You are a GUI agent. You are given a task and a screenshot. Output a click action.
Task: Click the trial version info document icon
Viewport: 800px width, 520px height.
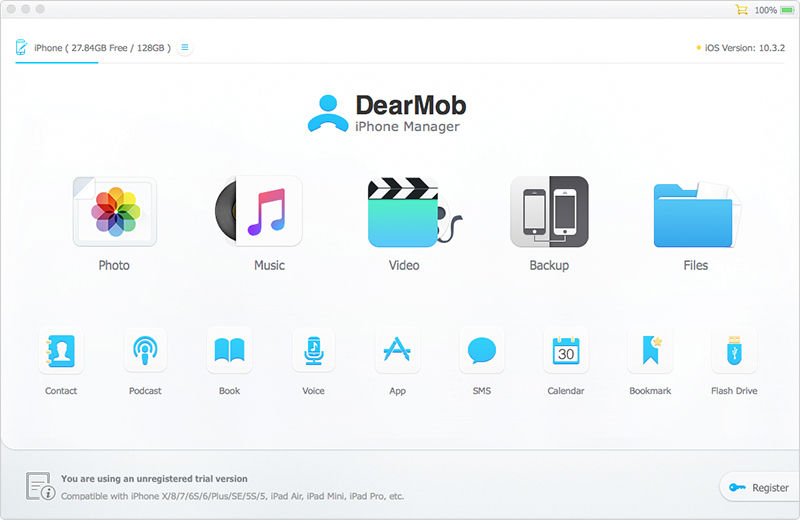point(40,486)
